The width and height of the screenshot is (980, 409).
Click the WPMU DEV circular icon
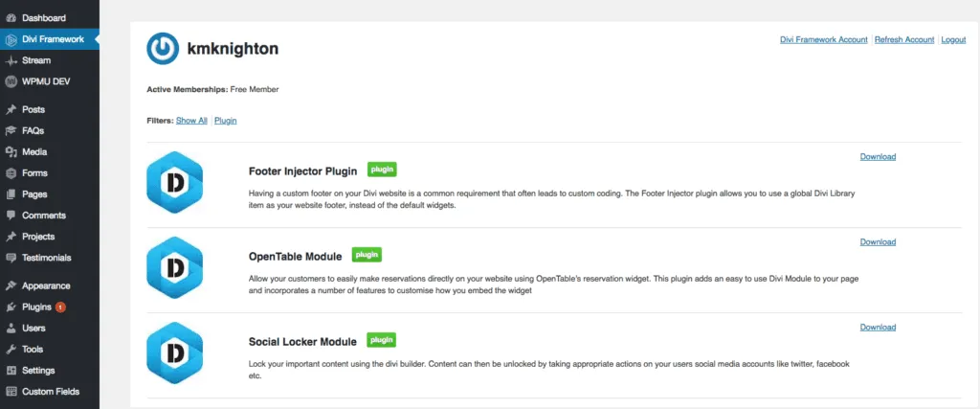pos(11,81)
